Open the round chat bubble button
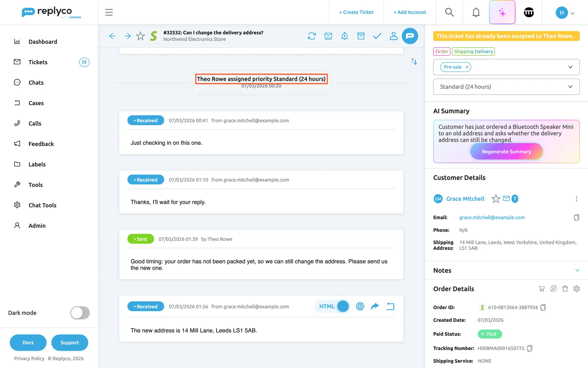588x368 pixels. pos(410,36)
